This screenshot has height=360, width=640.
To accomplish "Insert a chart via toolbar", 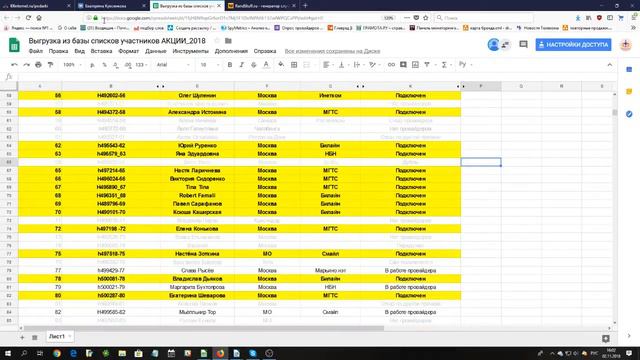I will (415, 65).
